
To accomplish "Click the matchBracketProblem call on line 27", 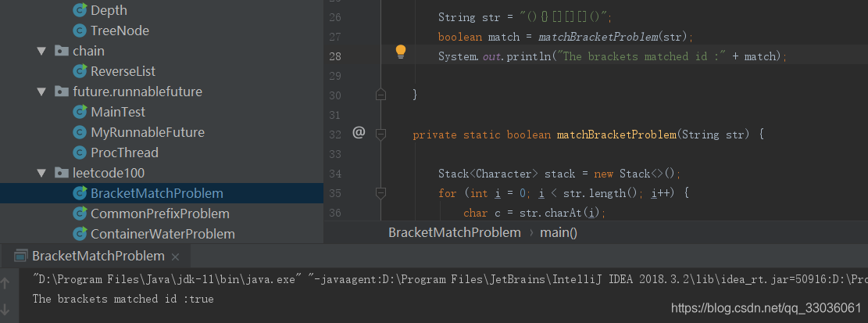I will coord(598,37).
